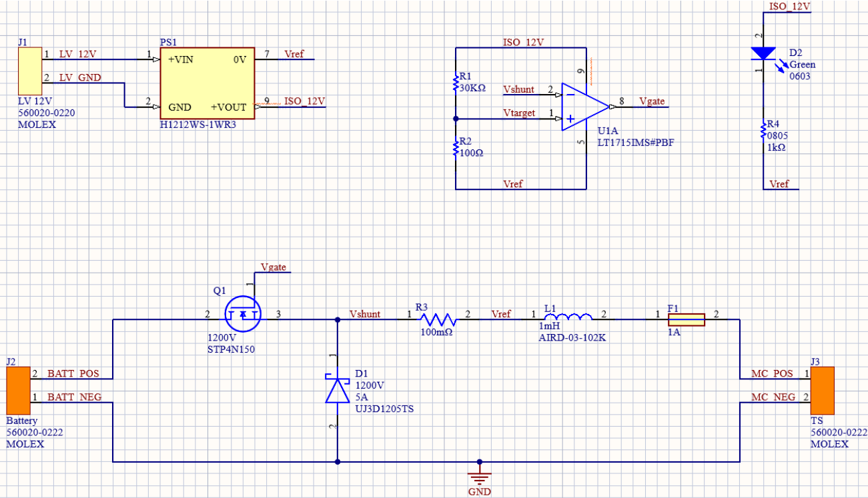
Task: Select the Vref label below R4
Action: point(779,184)
